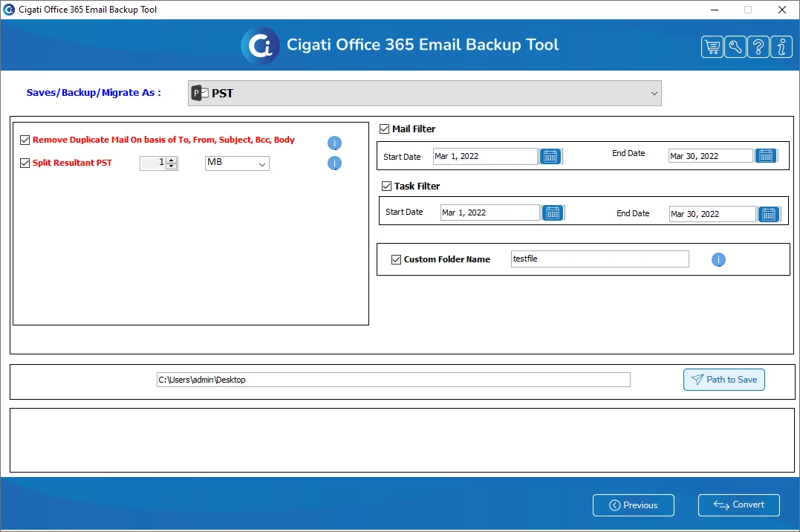This screenshot has height=532, width=800.
Task: Show info for Remove Duplicate Mail option
Action: (334, 143)
